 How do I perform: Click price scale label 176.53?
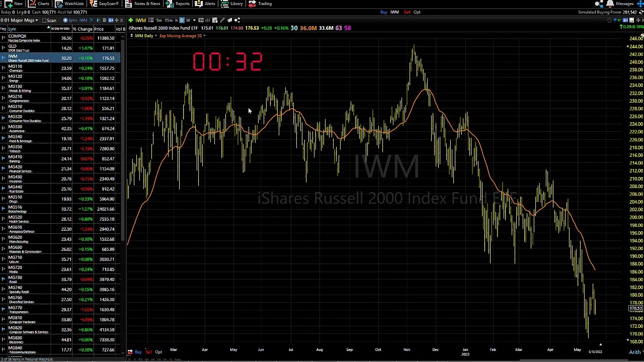[x=636, y=308]
